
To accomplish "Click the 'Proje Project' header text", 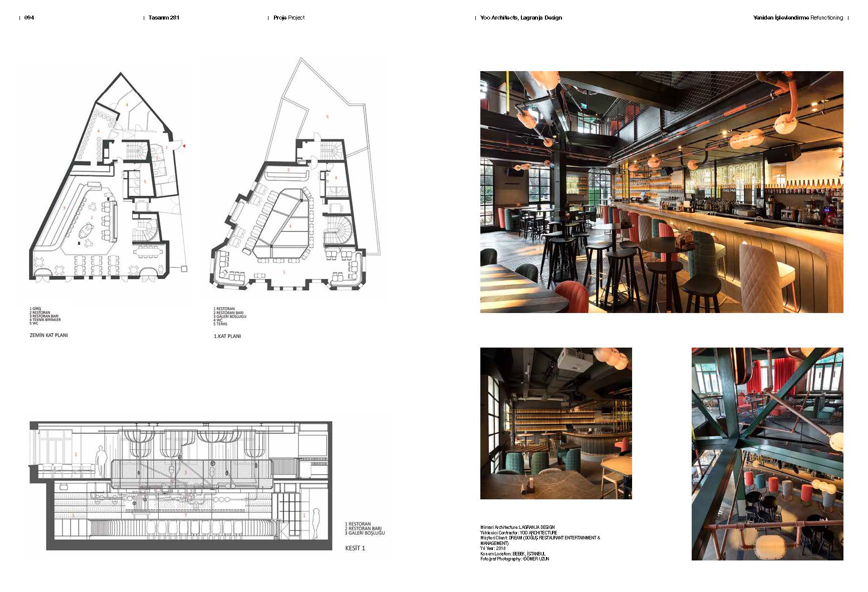I will coord(288,18).
